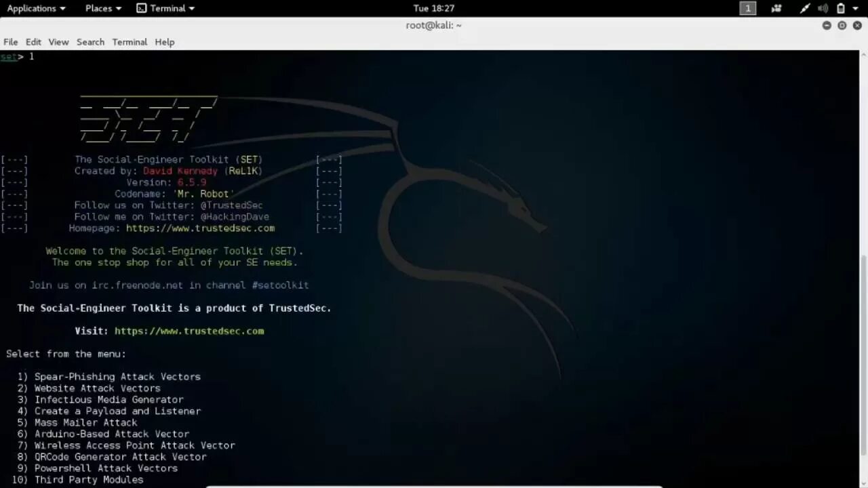The height and width of the screenshot is (488, 868).
Task: Open the Help menu
Action: 165,42
